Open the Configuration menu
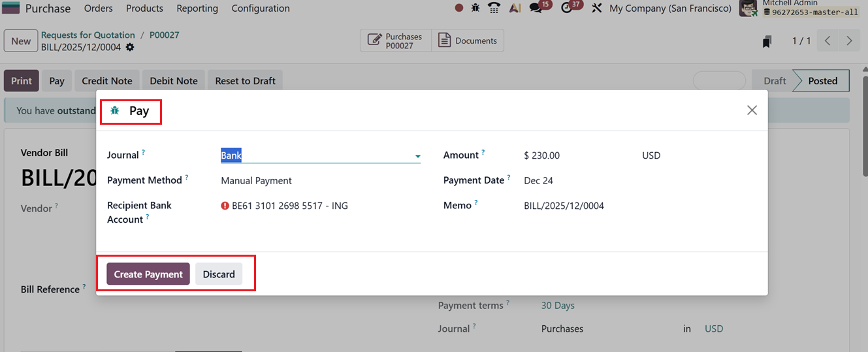868x352 pixels. click(x=261, y=8)
